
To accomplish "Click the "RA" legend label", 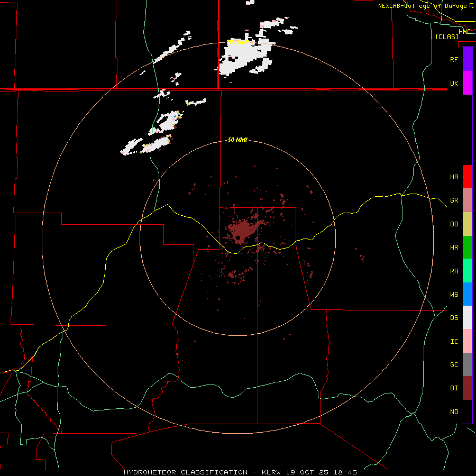I will (x=454, y=271).
